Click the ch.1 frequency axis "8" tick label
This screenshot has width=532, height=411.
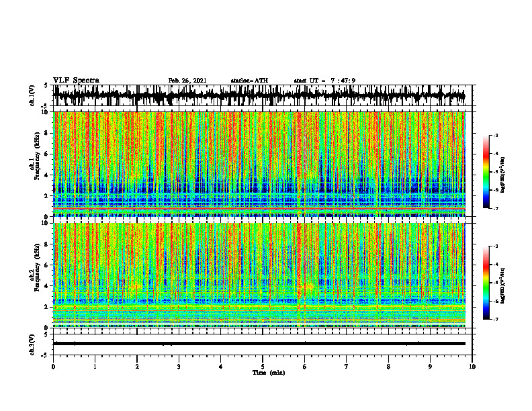point(46,133)
